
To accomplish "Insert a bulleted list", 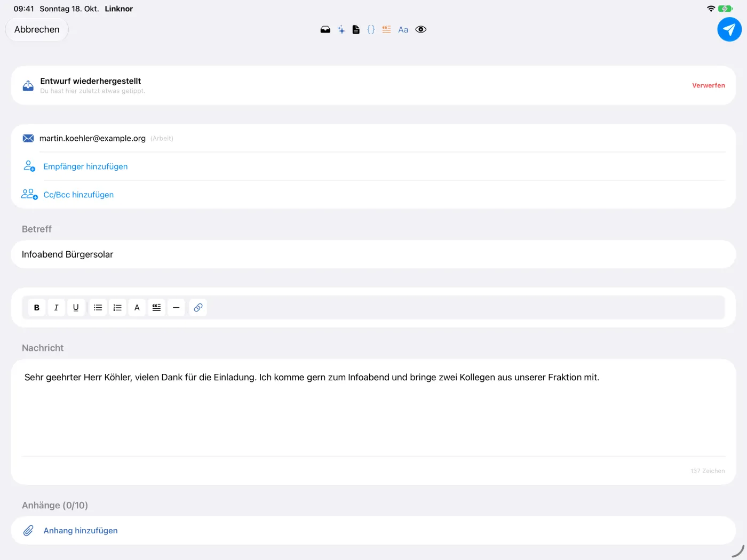I will (x=98, y=308).
